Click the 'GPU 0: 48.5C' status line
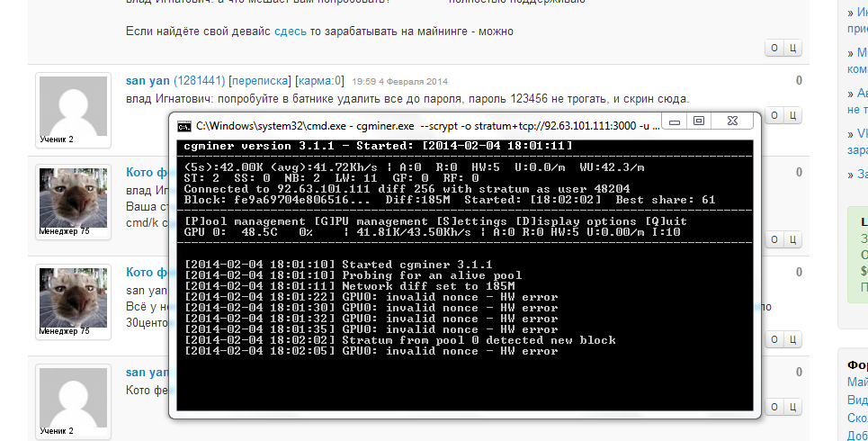The image size is (868, 441). (x=432, y=232)
